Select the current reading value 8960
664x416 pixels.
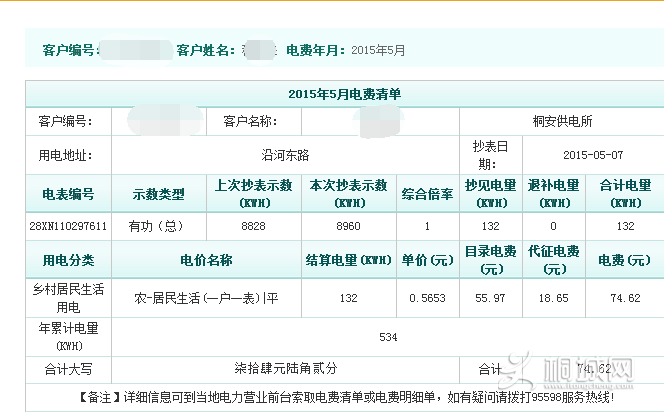click(x=348, y=226)
